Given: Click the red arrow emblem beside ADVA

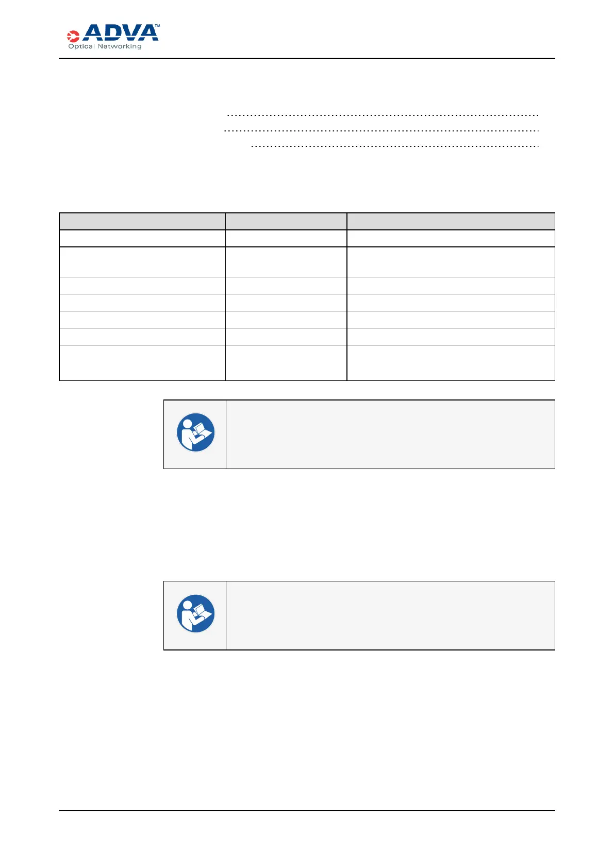Looking at the screenshot, I should (73, 36).
